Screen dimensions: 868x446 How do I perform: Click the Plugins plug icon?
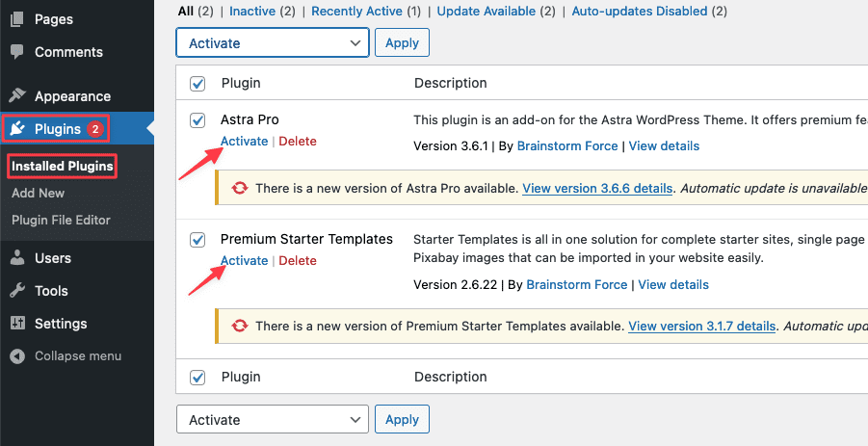(x=18, y=129)
